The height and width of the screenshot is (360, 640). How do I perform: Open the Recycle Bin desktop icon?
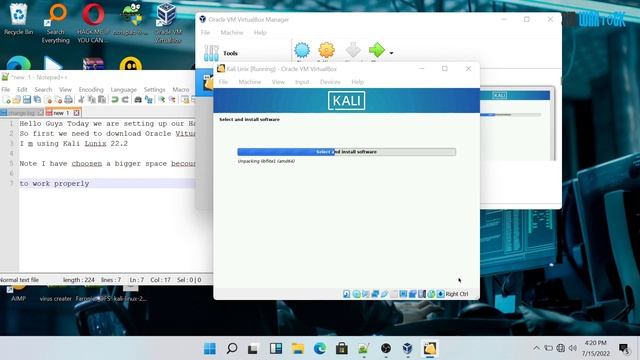18,20
